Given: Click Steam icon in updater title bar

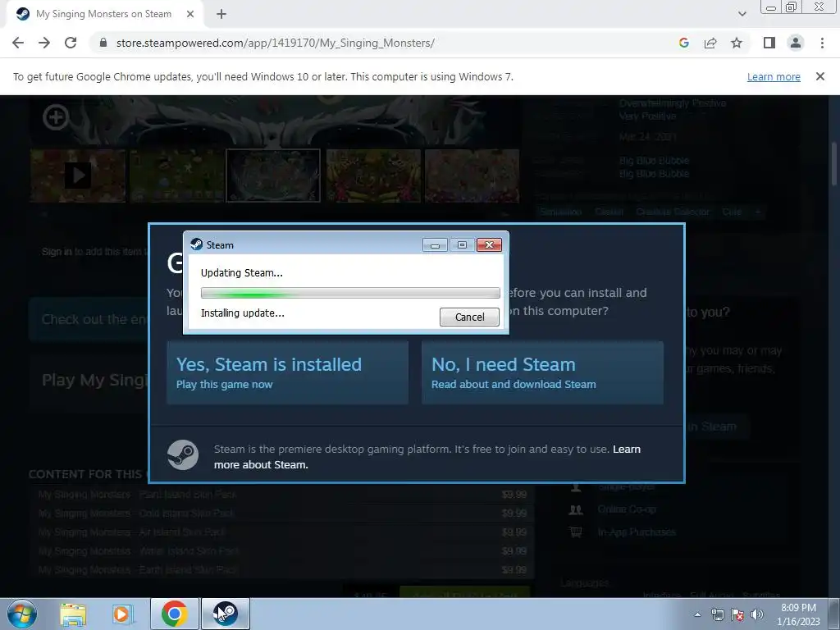Looking at the screenshot, I should point(197,244).
